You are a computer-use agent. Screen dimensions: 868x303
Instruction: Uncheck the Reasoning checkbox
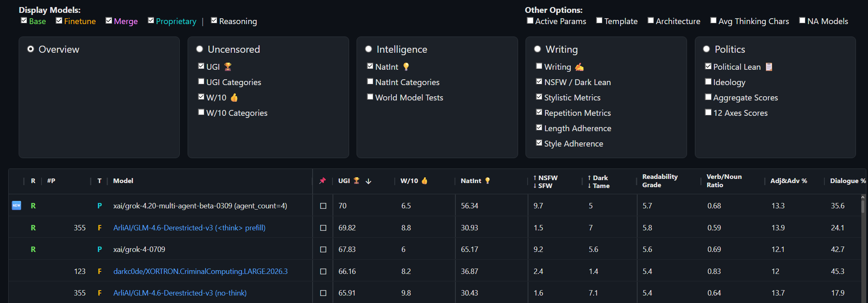click(214, 21)
